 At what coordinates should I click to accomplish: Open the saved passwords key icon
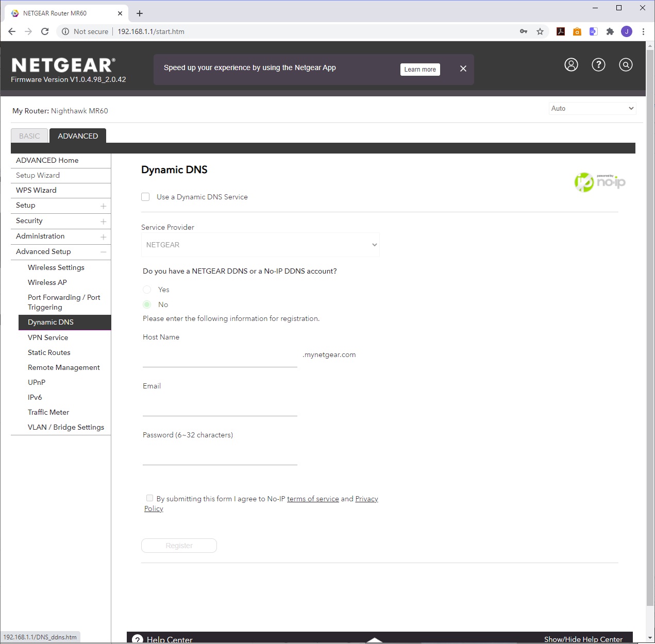[x=524, y=31]
